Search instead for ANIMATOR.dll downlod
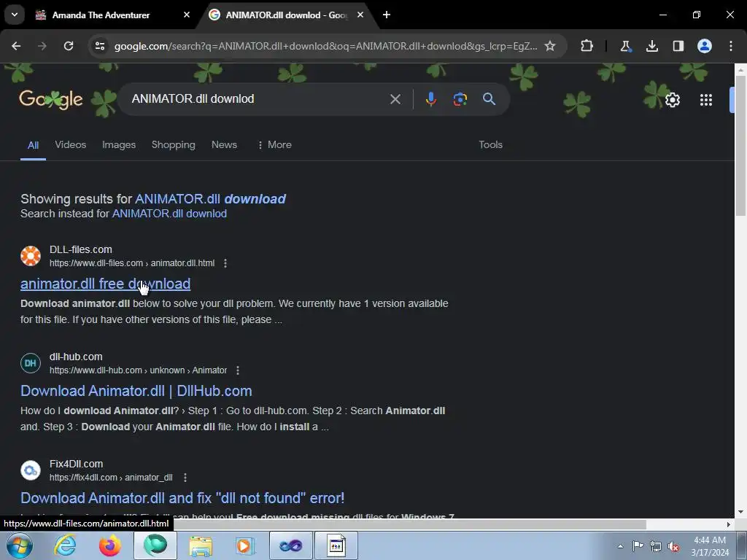 pos(169,214)
